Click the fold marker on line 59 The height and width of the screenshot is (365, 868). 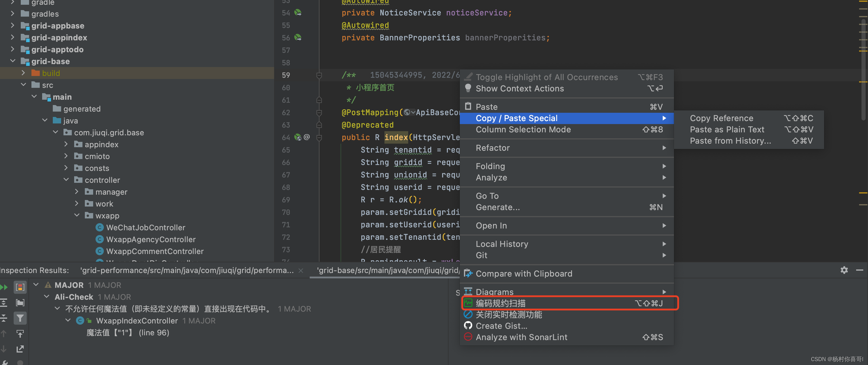click(319, 75)
